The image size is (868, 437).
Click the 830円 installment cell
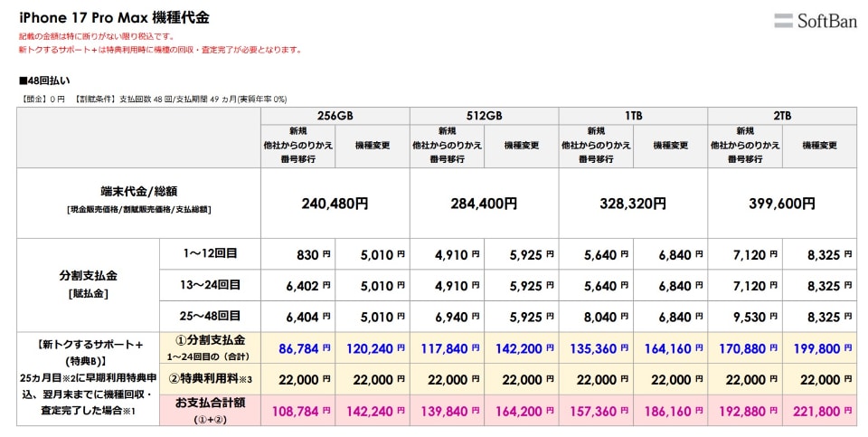tap(297, 255)
